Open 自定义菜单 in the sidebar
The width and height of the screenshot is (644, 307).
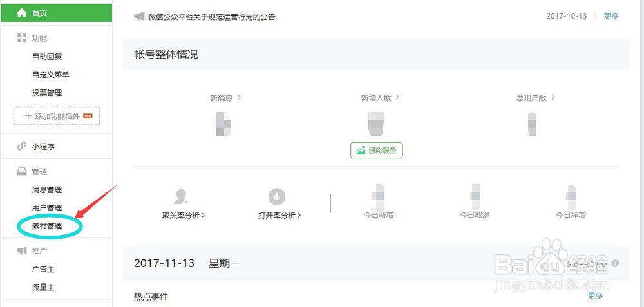50,75
